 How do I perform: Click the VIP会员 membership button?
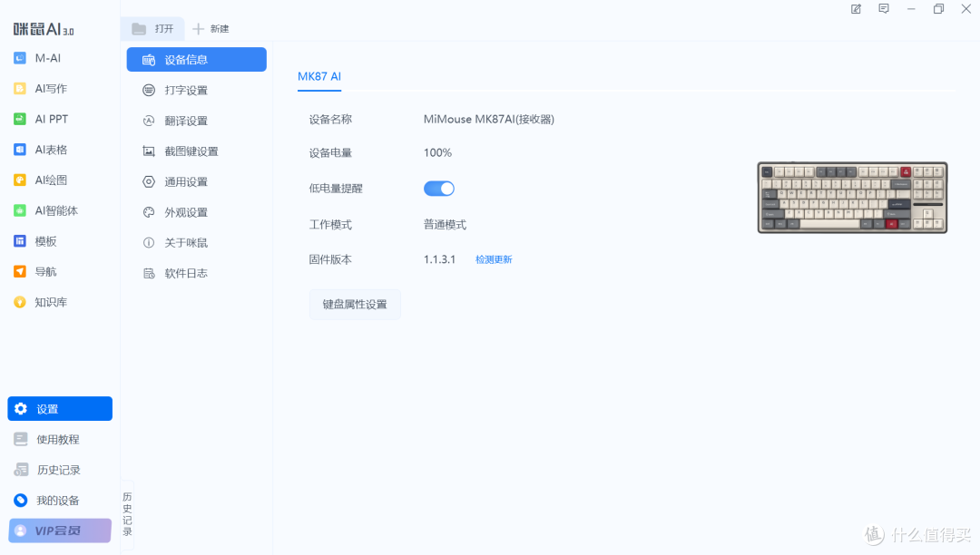[60, 531]
